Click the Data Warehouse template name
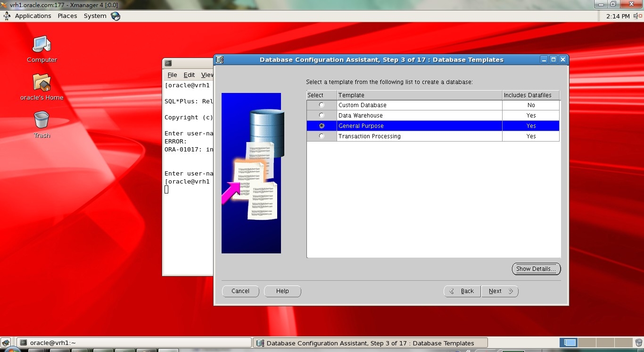Image resolution: width=644 pixels, height=352 pixels. [x=361, y=116]
